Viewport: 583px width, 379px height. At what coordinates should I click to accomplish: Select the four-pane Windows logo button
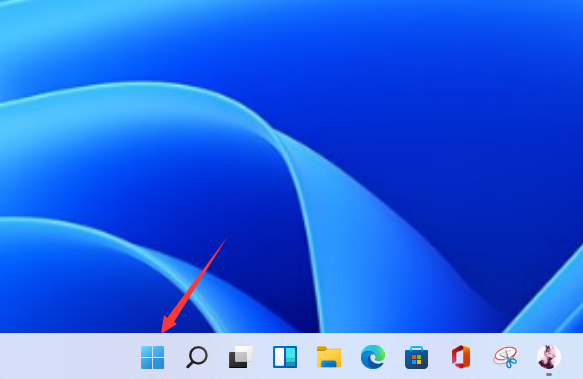pos(152,357)
